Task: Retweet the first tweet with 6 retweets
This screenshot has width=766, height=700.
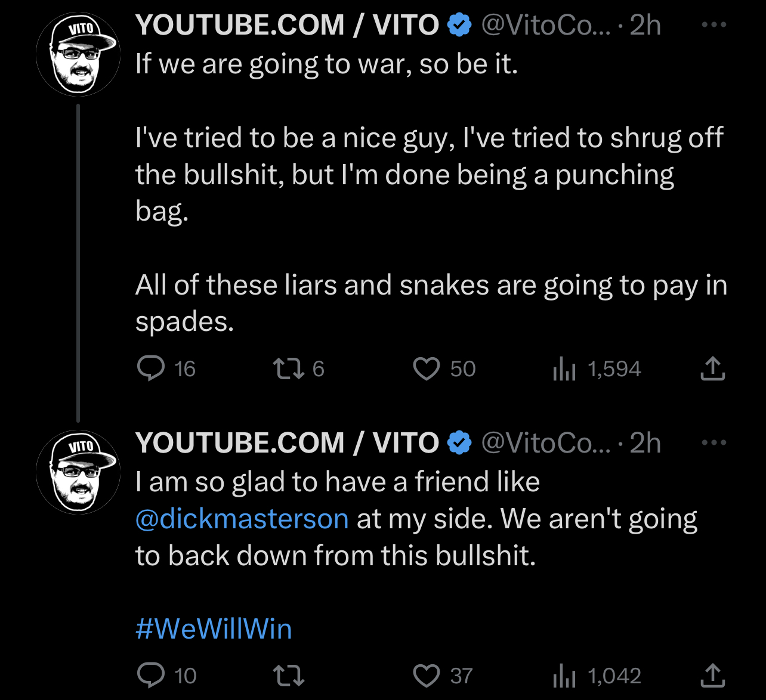Action: (288, 368)
